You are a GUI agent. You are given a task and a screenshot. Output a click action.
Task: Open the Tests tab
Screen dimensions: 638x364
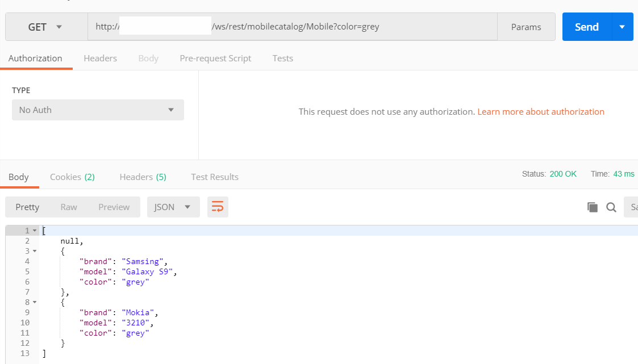point(283,58)
